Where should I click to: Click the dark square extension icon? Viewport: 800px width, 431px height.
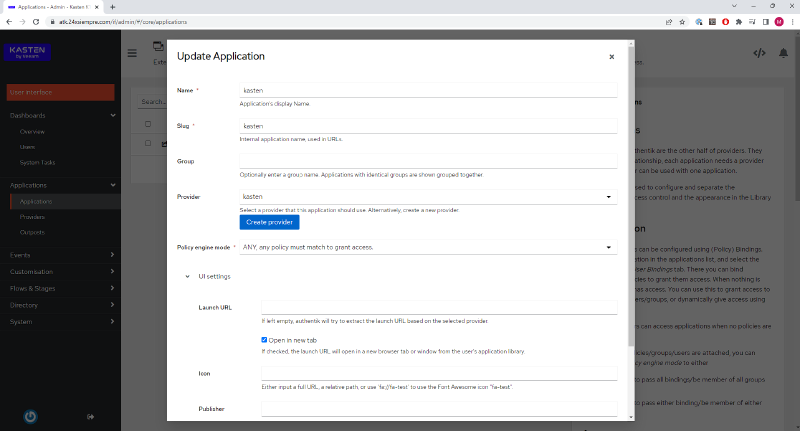pos(712,22)
